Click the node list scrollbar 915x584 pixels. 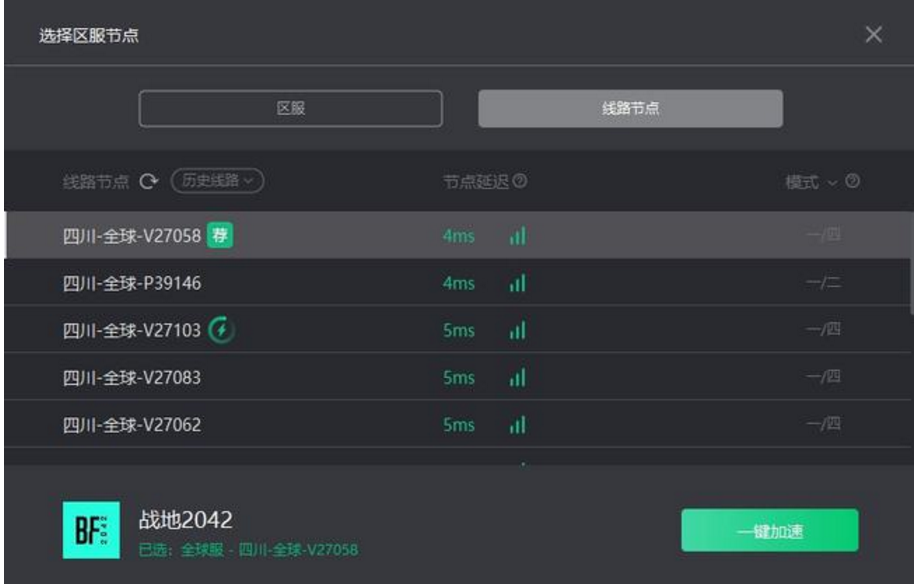point(911,263)
